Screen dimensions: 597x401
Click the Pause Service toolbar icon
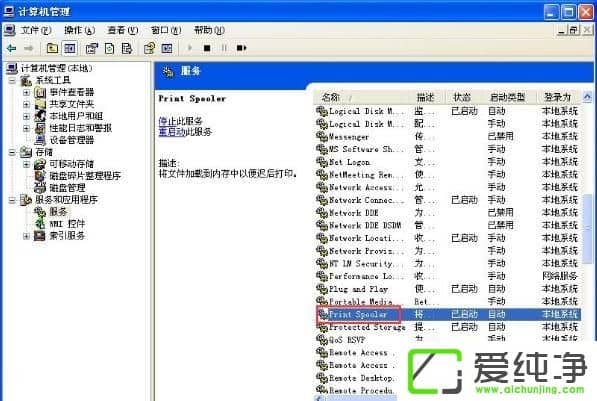point(224,48)
